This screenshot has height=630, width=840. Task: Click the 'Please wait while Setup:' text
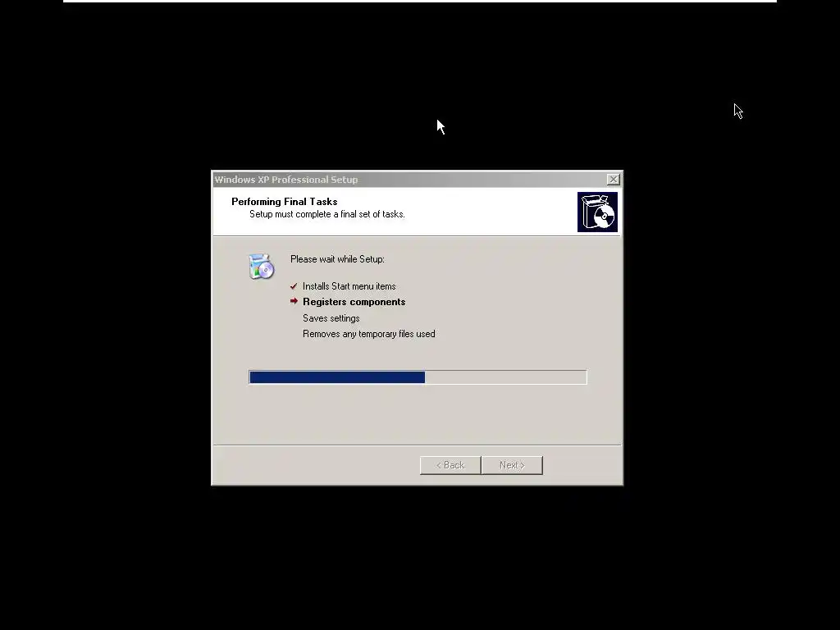[337, 259]
